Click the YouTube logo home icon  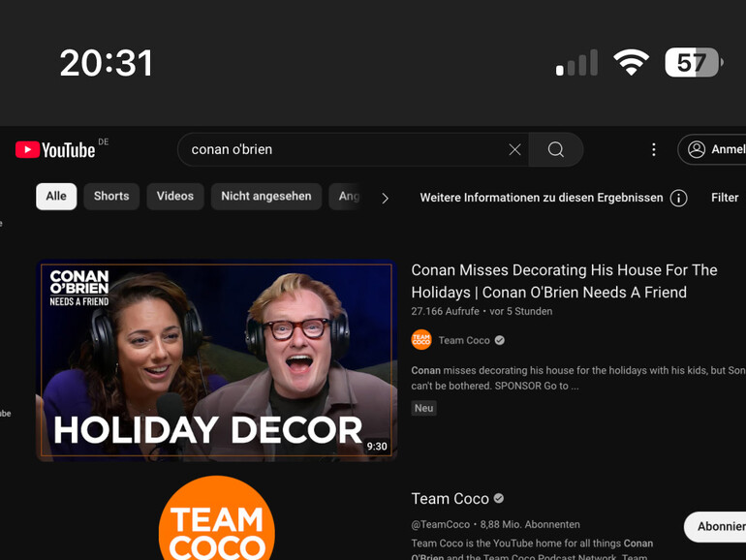tap(55, 149)
